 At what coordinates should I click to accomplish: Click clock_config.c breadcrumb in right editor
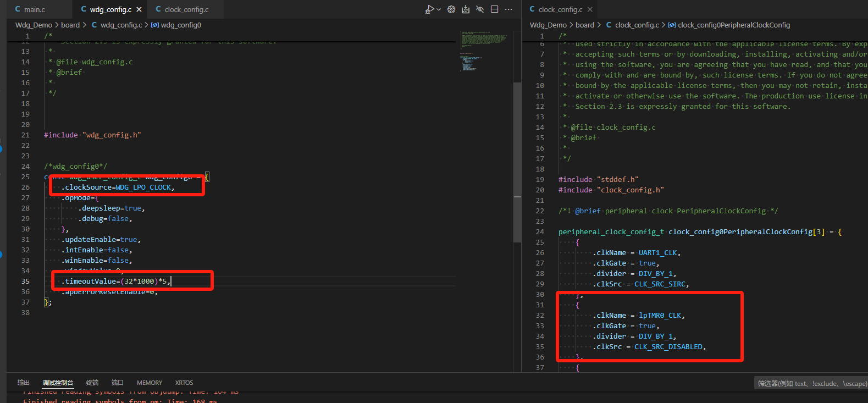(637, 25)
